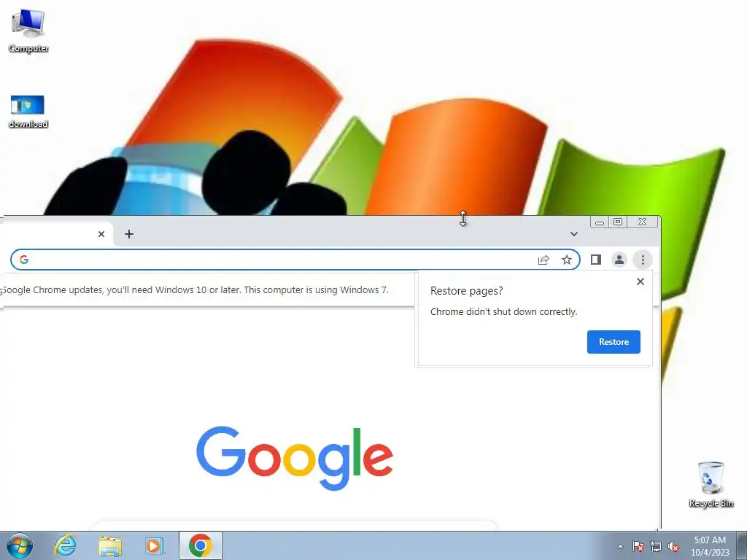Image resolution: width=747 pixels, height=560 pixels.
Task: Open a new Chrome tab with plus button
Action: 129,234
